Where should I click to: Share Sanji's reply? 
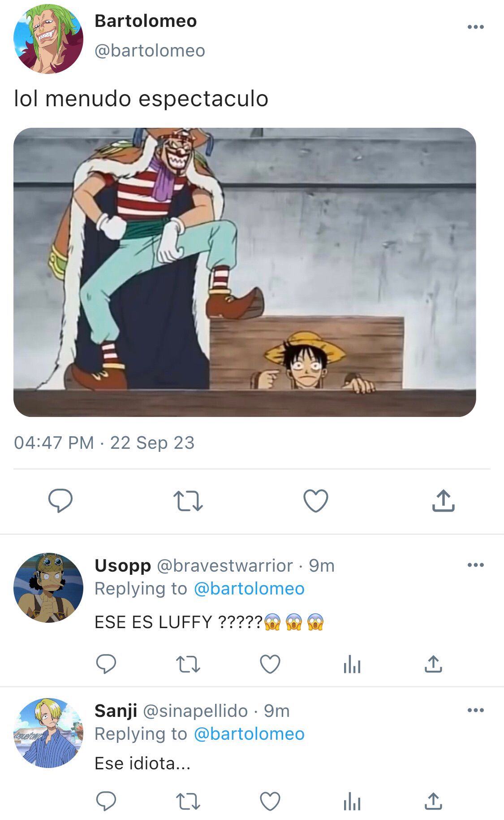pyautogui.click(x=433, y=801)
